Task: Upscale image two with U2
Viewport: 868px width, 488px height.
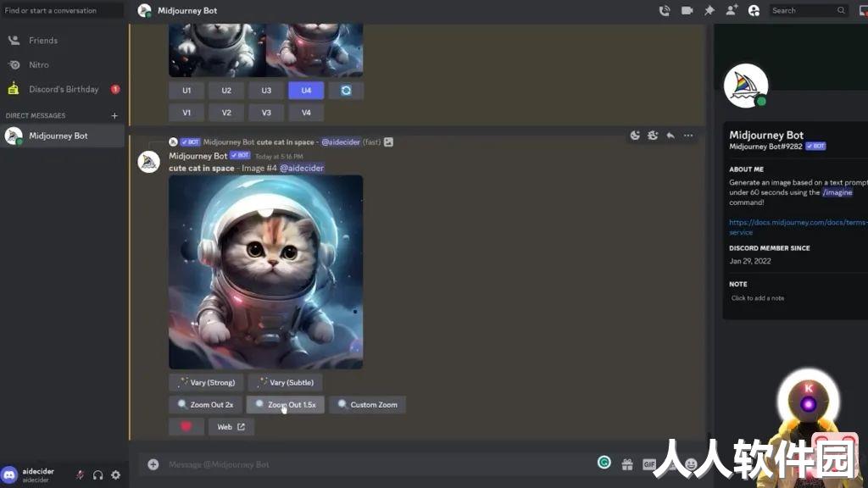Action: click(226, 90)
